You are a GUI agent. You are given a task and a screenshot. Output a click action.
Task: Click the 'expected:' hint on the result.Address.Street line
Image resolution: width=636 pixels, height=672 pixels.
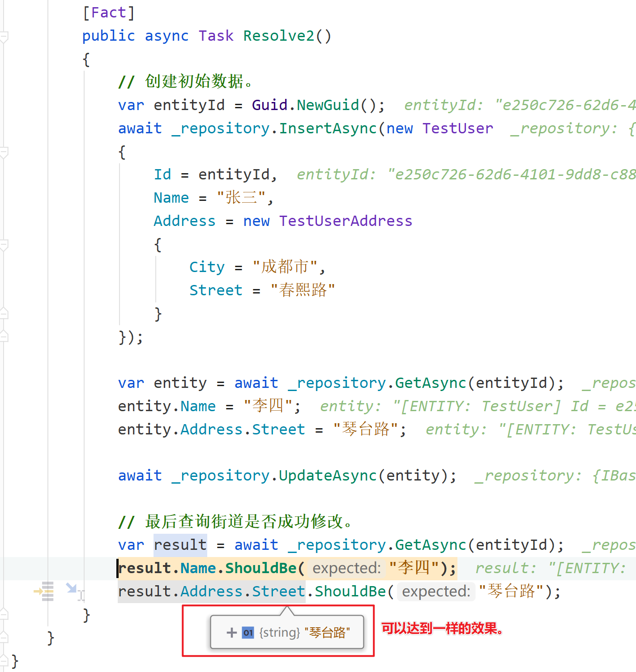[436, 591]
